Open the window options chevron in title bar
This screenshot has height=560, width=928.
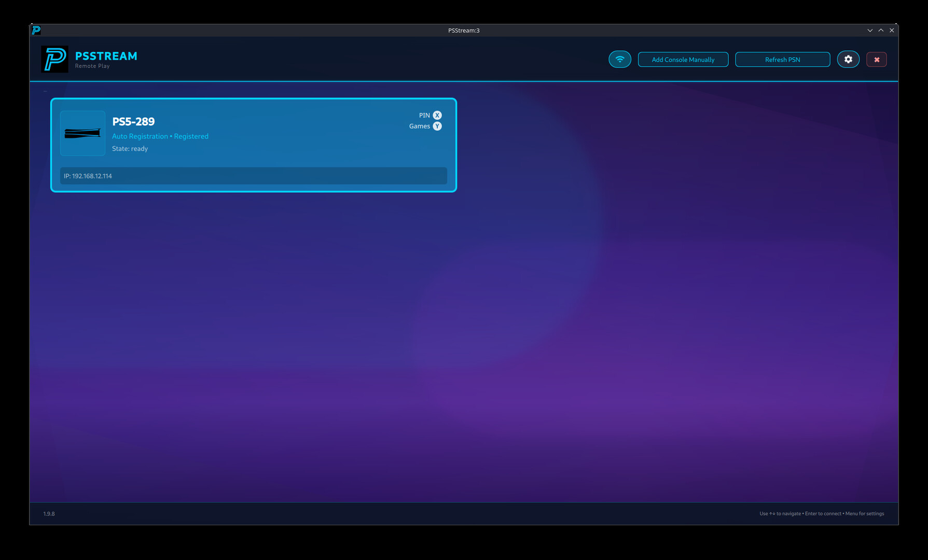coord(870,30)
